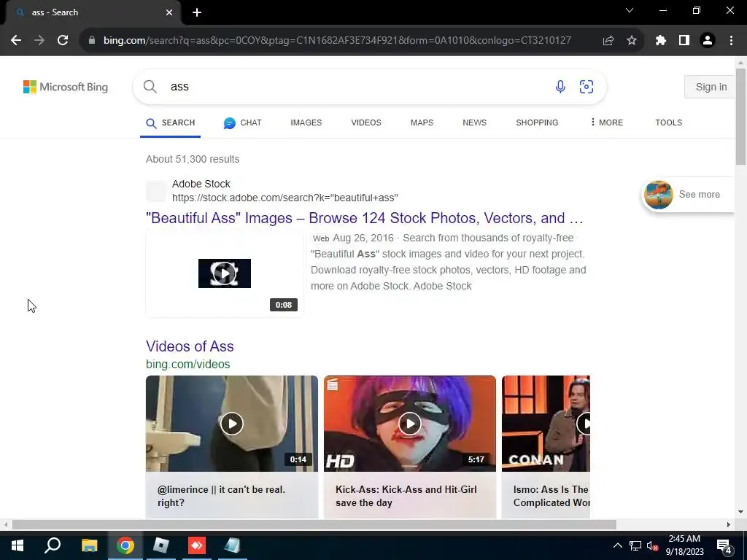Viewport: 747px width, 560px height.
Task: Click the stock.adobe.com URL
Action: 285,198
